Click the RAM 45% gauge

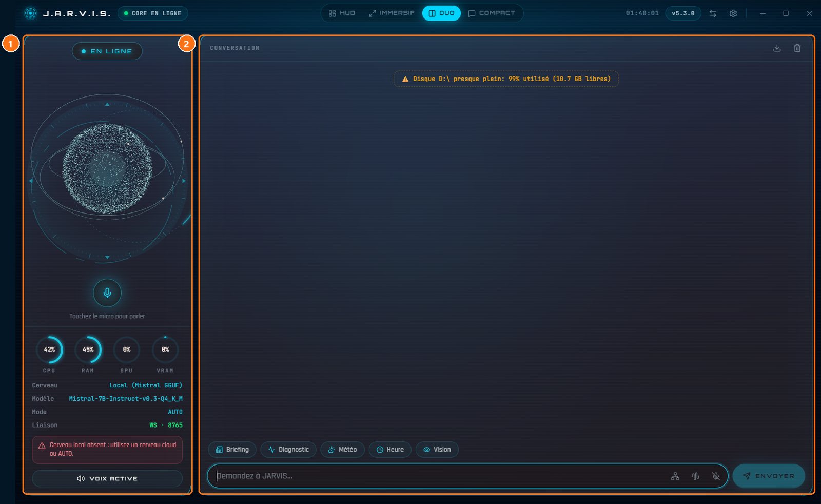coord(88,350)
